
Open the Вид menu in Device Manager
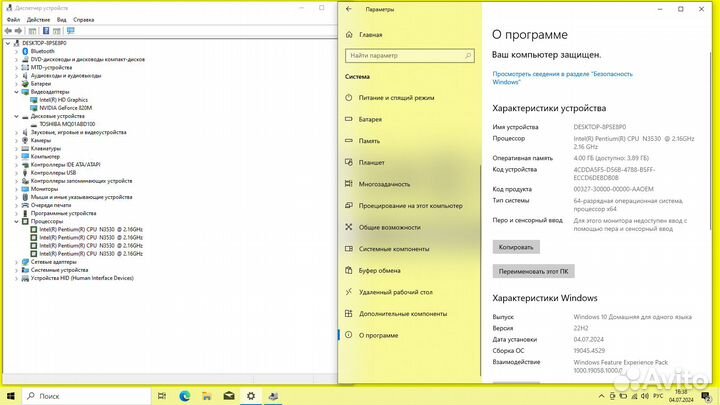click(x=62, y=19)
